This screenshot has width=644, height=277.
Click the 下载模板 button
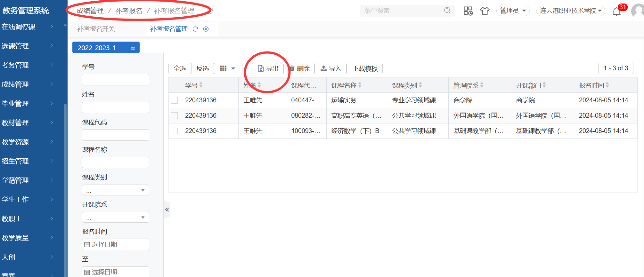tap(365, 68)
